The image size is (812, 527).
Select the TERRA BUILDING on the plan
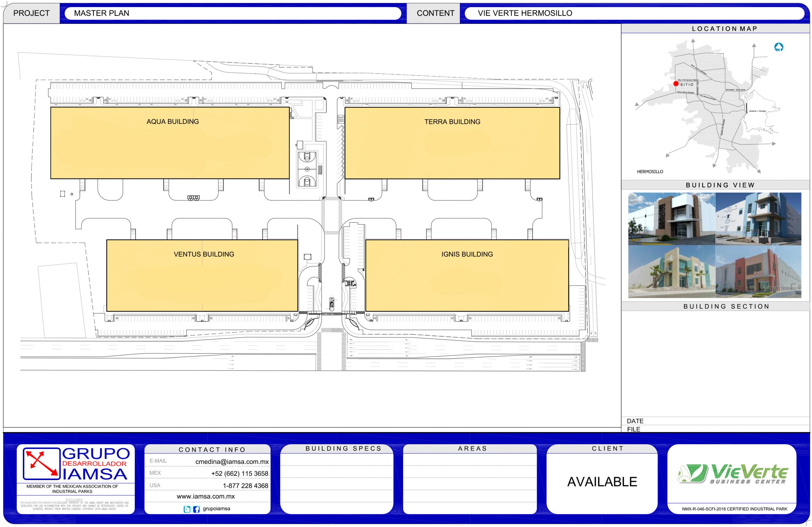coord(452,143)
